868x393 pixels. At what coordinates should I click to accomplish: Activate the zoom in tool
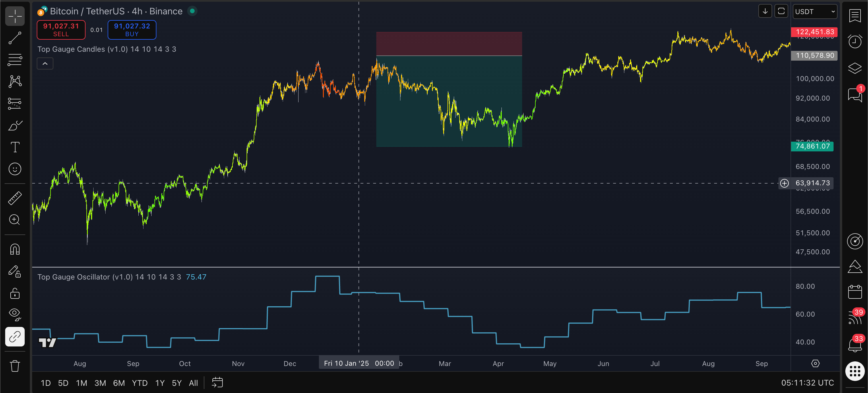tap(15, 219)
